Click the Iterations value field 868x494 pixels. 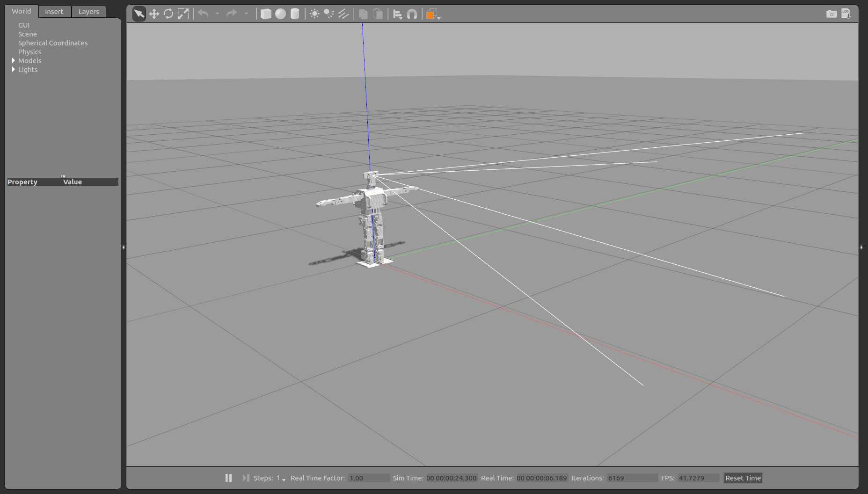(632, 478)
